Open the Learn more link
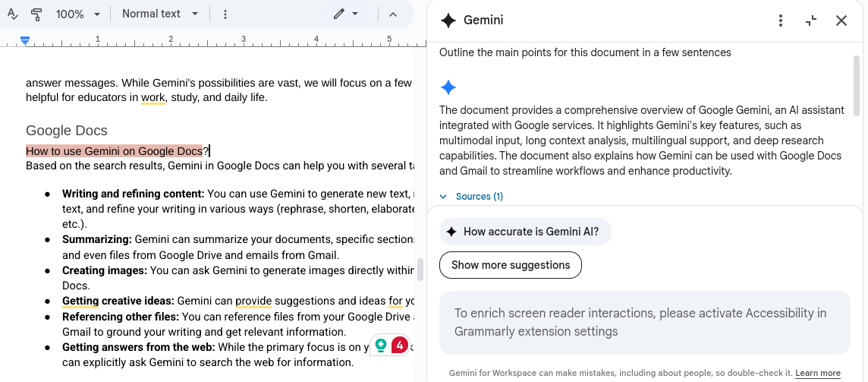Image resolution: width=868 pixels, height=382 pixels. 818,373
